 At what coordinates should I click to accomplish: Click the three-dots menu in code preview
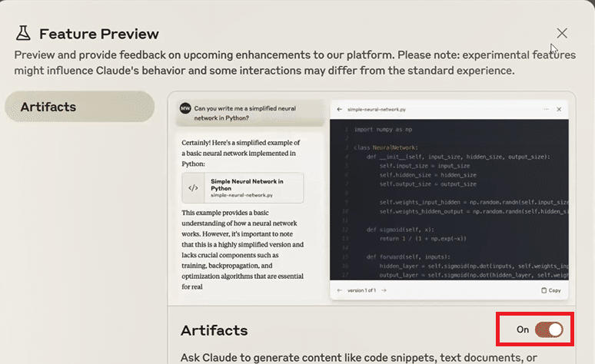tap(546, 109)
